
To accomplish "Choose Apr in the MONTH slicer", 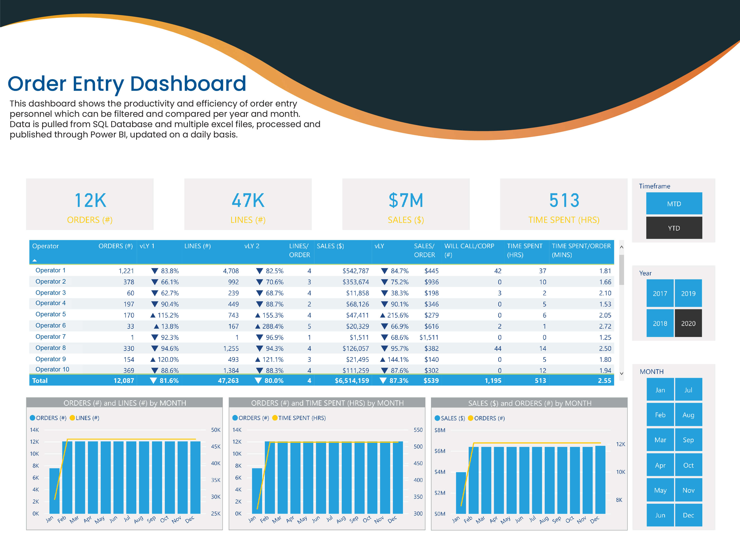I will tap(660, 465).
